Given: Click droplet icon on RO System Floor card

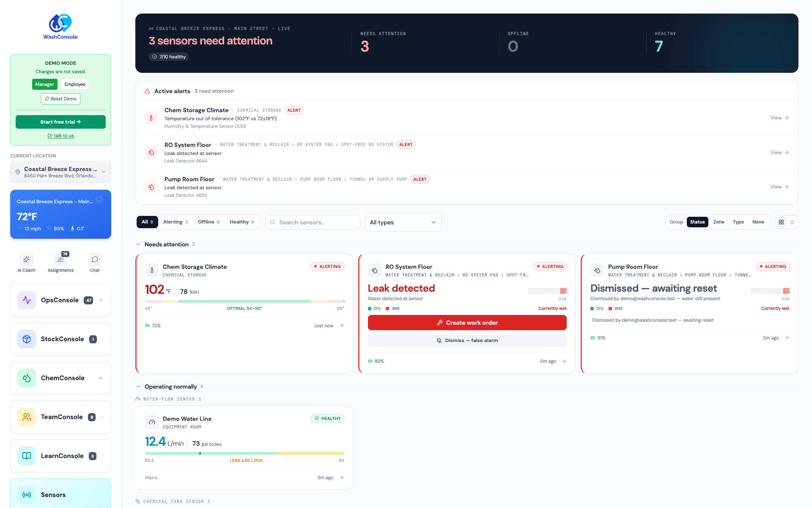Looking at the screenshot, I should click(x=374, y=270).
